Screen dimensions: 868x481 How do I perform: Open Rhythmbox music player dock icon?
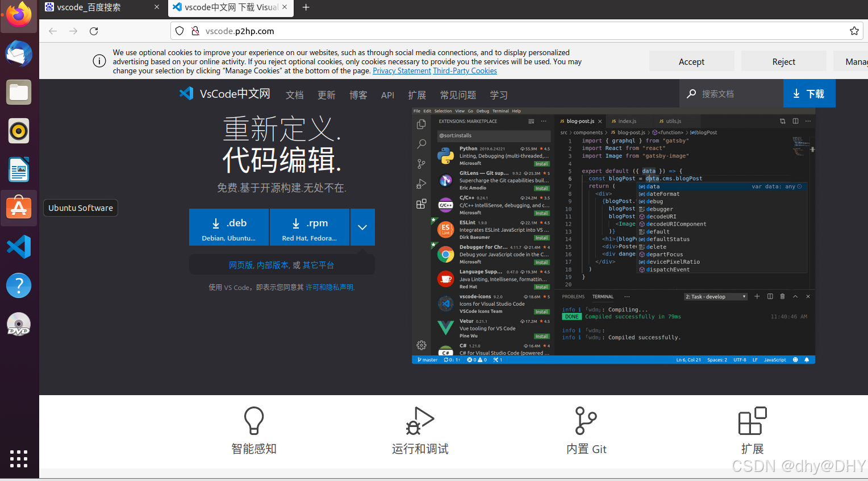click(x=19, y=131)
